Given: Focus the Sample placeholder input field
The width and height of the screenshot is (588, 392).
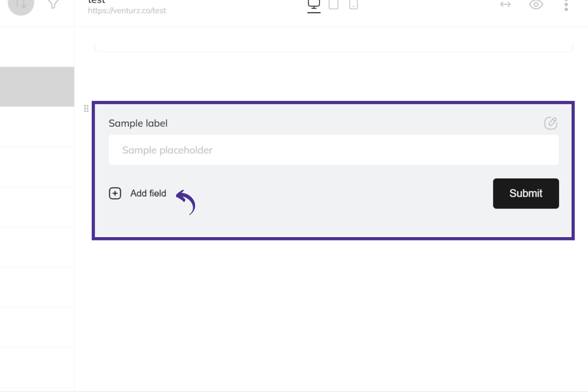Looking at the screenshot, I should 333,150.
